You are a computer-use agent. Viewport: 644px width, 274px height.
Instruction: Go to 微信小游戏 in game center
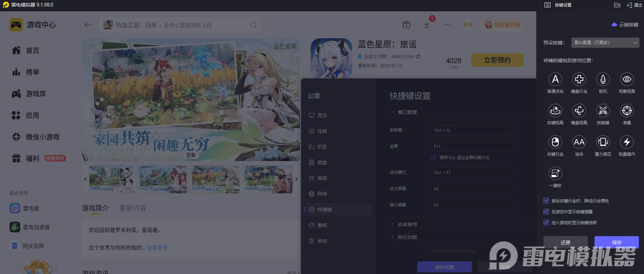click(35, 137)
